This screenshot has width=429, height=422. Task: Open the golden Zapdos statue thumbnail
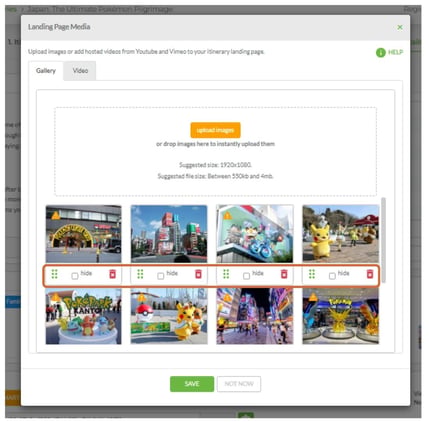341,316
